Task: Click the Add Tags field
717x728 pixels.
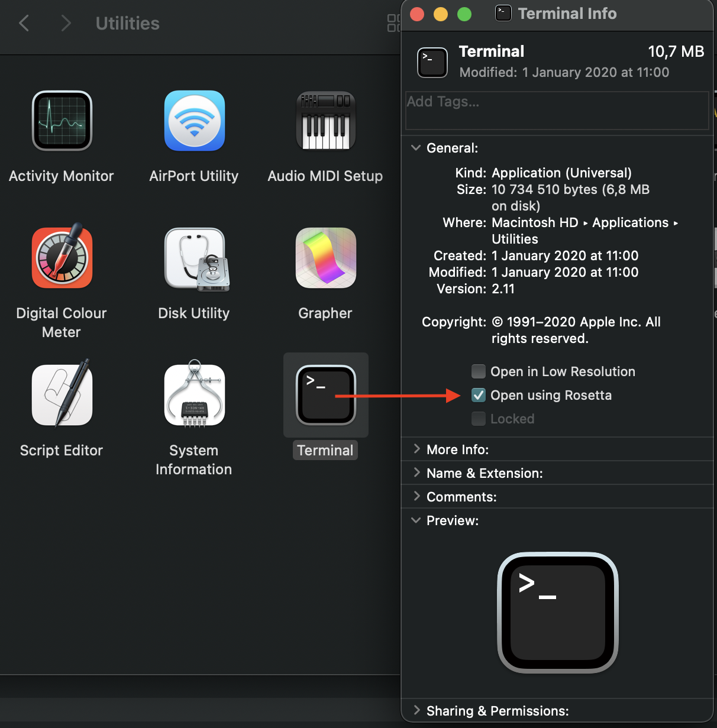Action: point(556,110)
